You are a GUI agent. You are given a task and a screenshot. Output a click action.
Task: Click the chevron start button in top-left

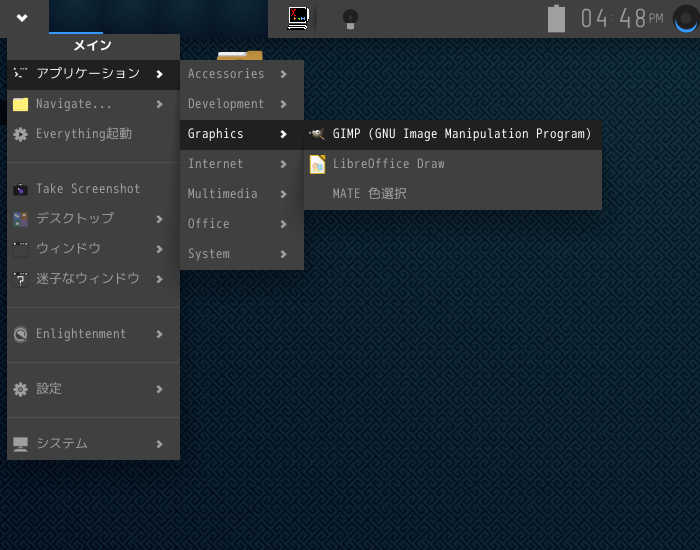coord(22,18)
